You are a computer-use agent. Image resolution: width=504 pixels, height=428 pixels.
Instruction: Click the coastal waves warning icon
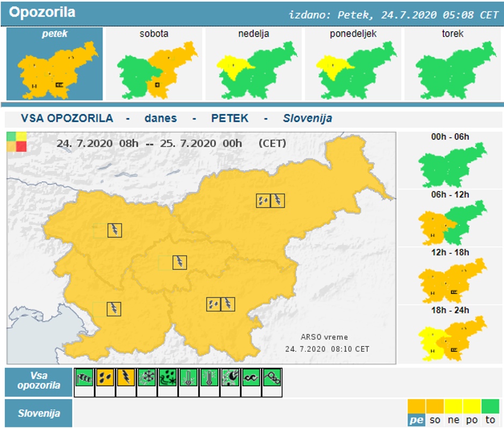[x=251, y=377]
